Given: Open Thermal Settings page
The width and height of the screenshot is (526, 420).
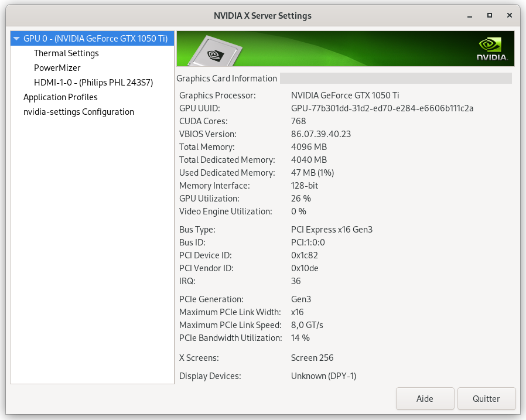Looking at the screenshot, I should tap(66, 53).
